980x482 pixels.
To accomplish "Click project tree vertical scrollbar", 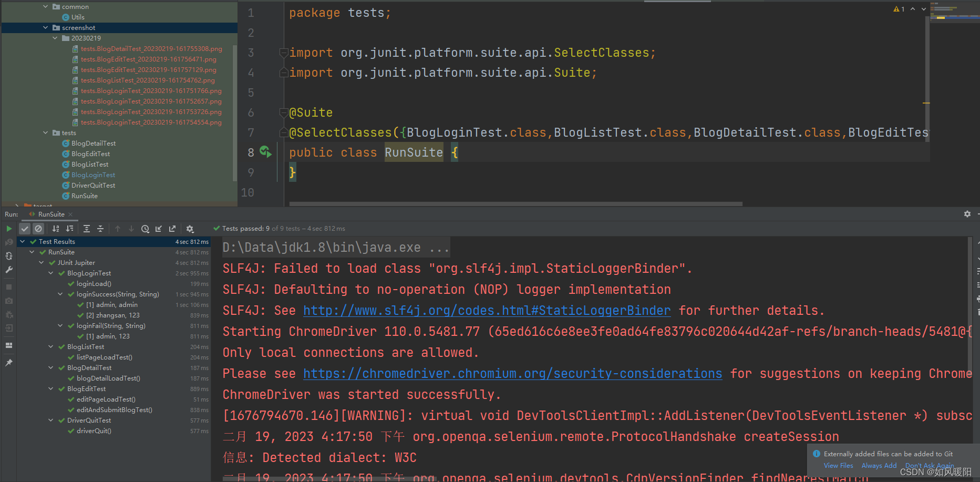I will click(234, 113).
